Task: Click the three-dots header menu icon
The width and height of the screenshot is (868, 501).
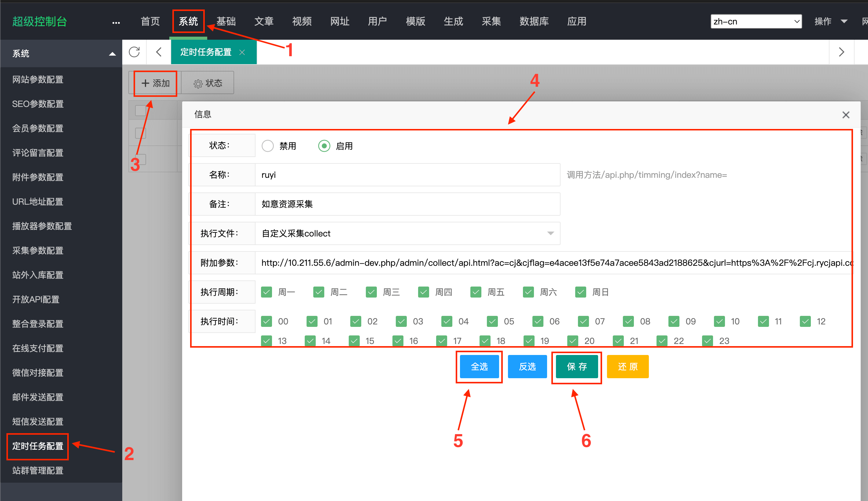Action: [x=116, y=23]
